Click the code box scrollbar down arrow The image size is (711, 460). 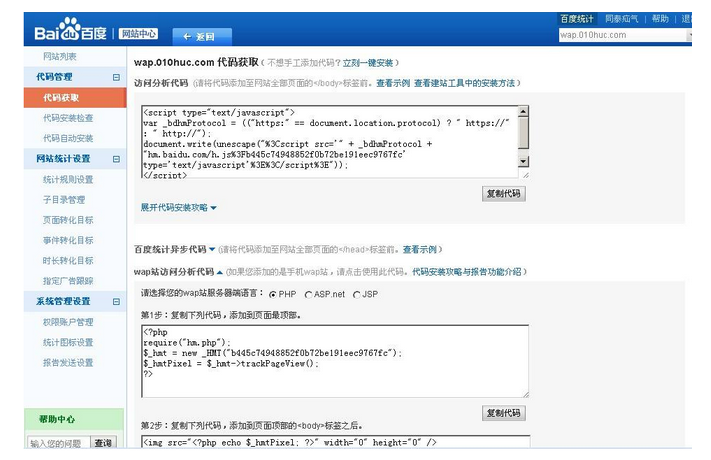pyautogui.click(x=523, y=161)
